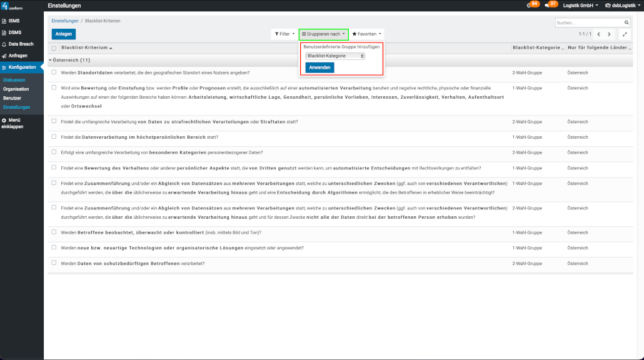Select the schutzbedürftigen Betroffenen row checkbox
The image size is (644, 360).
coord(54,263)
